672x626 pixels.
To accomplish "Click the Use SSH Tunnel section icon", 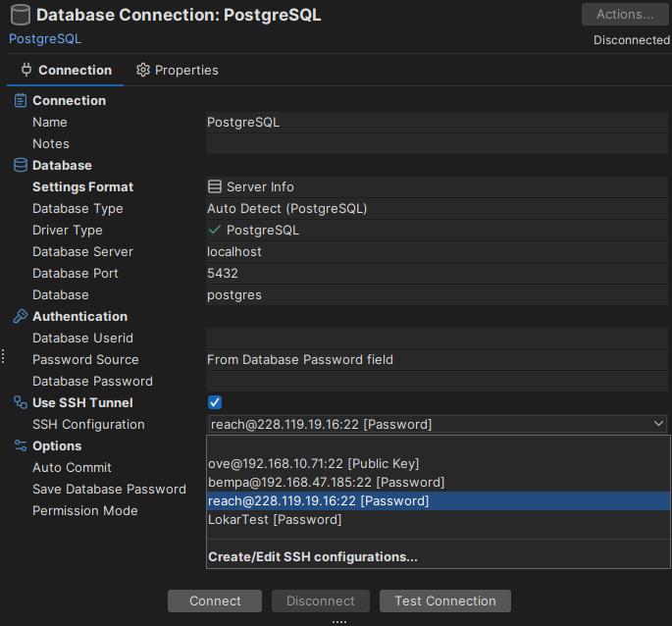I will (x=21, y=402).
